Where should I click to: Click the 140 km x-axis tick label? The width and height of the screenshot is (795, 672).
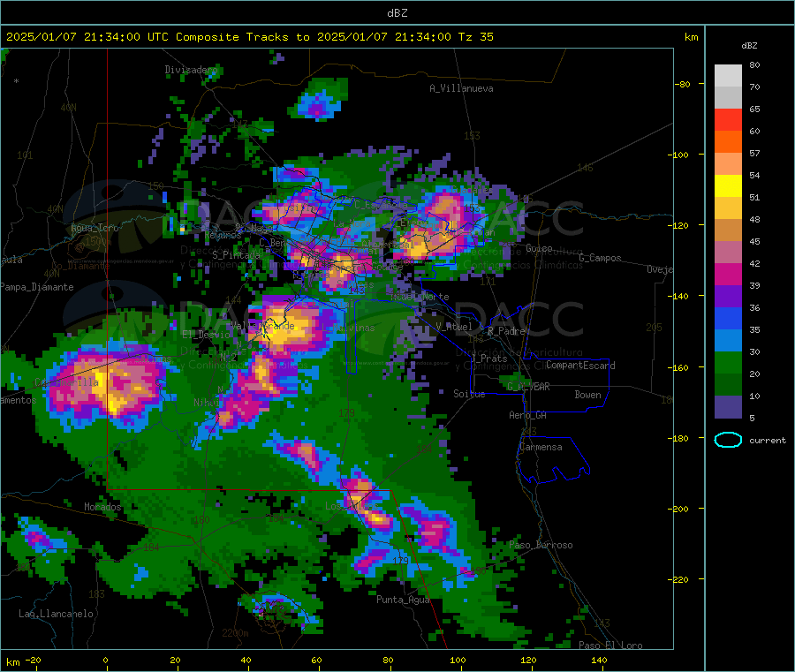coord(599,660)
